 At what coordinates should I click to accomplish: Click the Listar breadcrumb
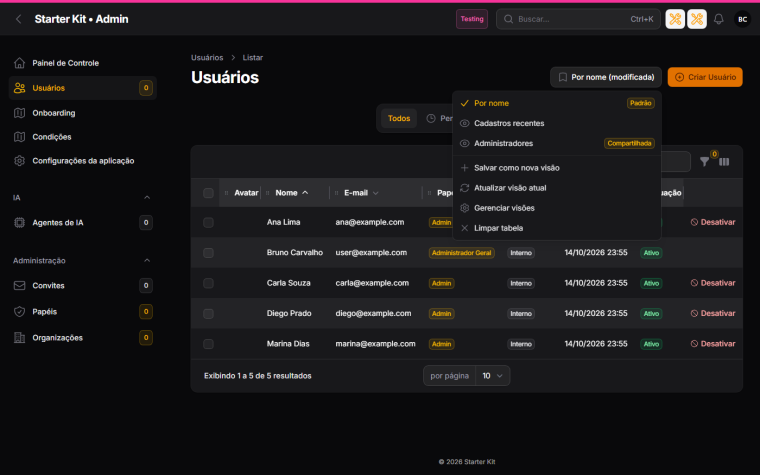click(x=253, y=58)
